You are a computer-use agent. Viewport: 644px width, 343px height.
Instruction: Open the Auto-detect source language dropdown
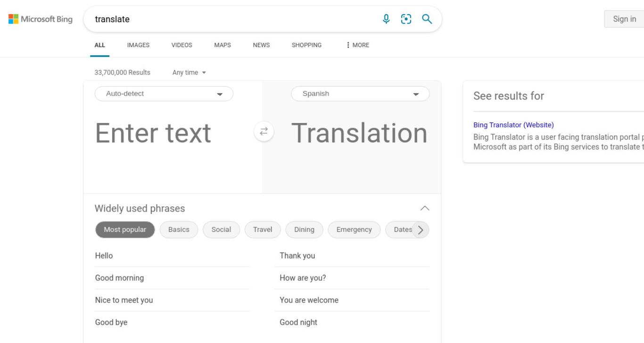164,94
